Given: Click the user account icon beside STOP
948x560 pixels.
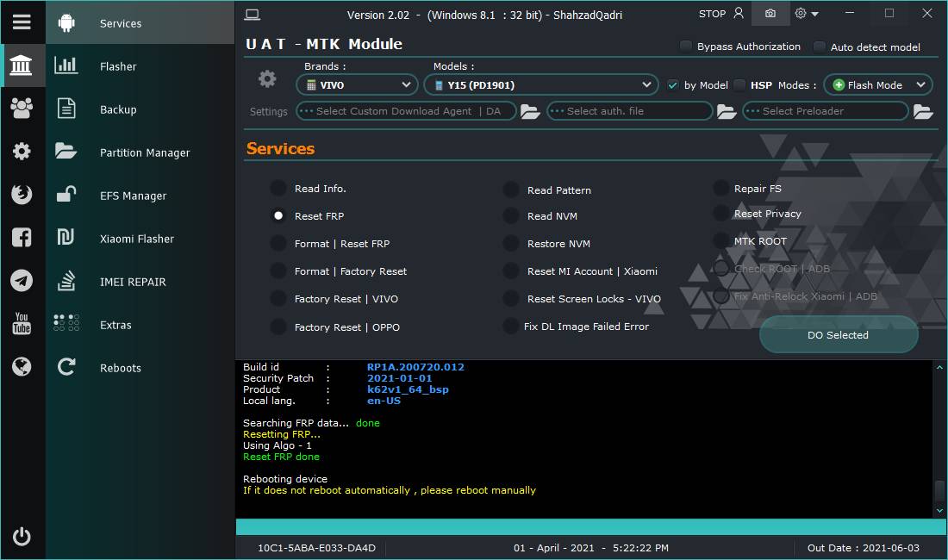Looking at the screenshot, I should [x=739, y=13].
